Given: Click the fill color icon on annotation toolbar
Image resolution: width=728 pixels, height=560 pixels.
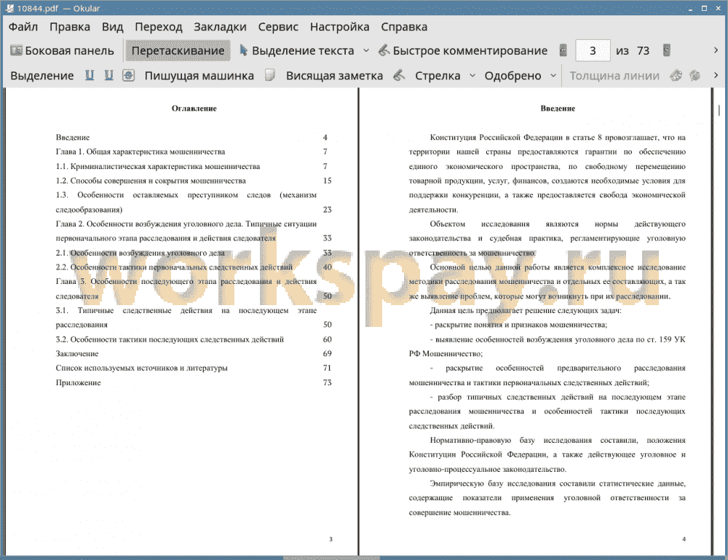Looking at the screenshot, I should 695,75.
